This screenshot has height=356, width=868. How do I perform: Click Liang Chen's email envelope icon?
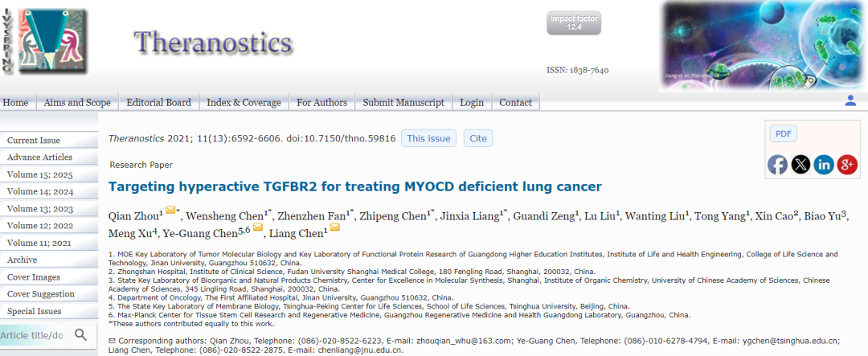(x=335, y=227)
